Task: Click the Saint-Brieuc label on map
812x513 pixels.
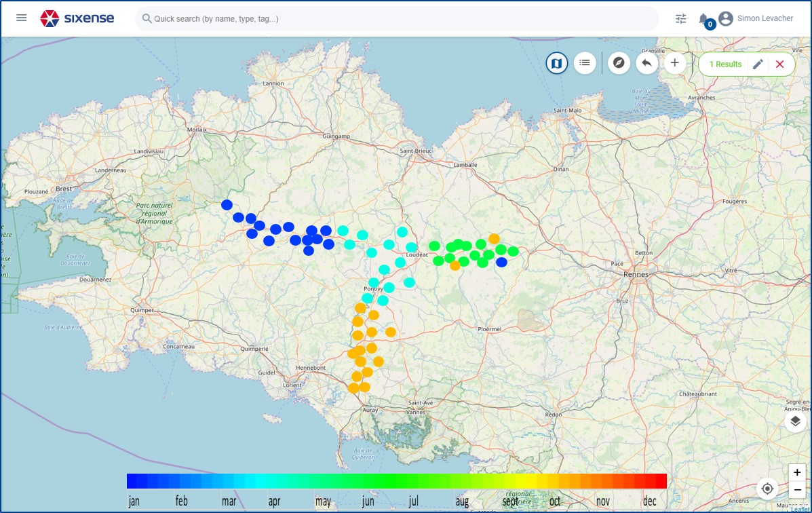Action: pyautogui.click(x=415, y=151)
